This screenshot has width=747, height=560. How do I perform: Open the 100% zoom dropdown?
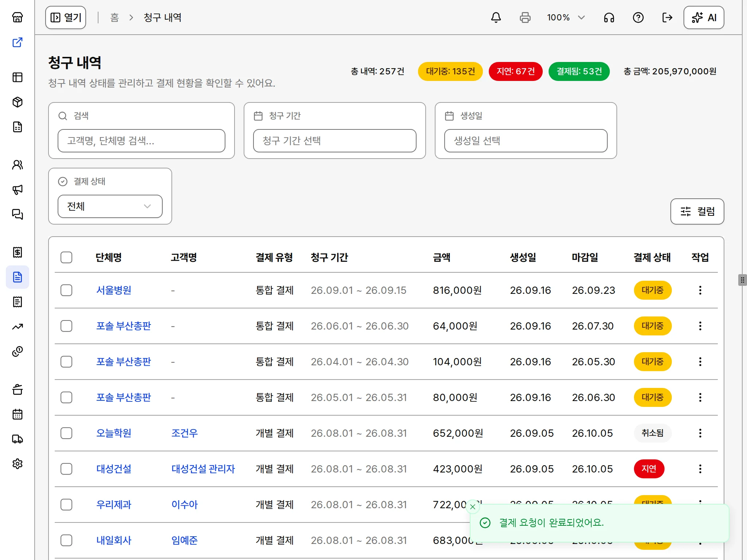coord(566,17)
